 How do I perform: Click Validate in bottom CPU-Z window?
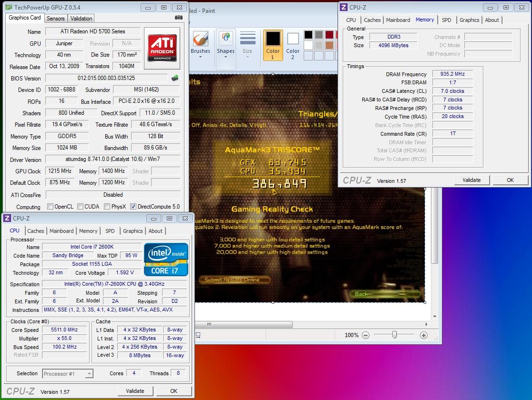(x=135, y=391)
